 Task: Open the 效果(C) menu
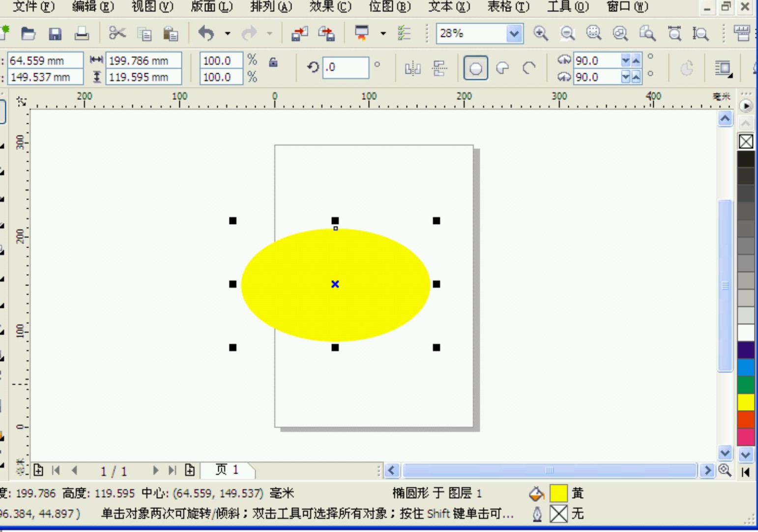pyautogui.click(x=330, y=6)
